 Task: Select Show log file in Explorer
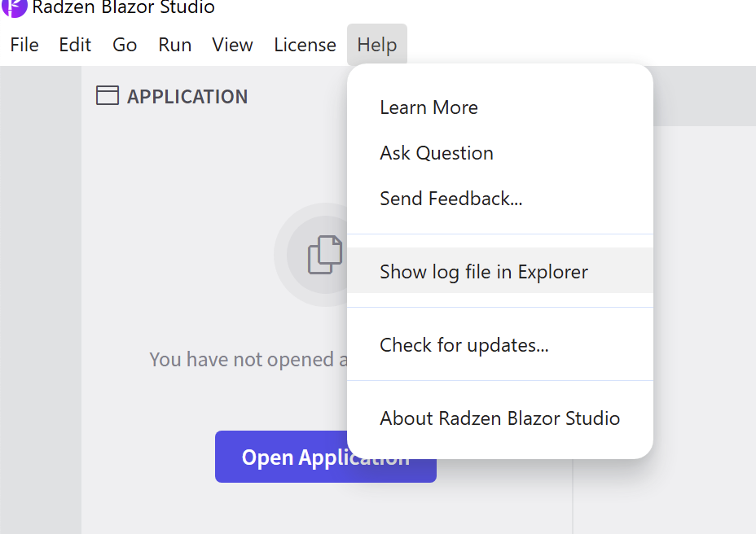coord(500,272)
